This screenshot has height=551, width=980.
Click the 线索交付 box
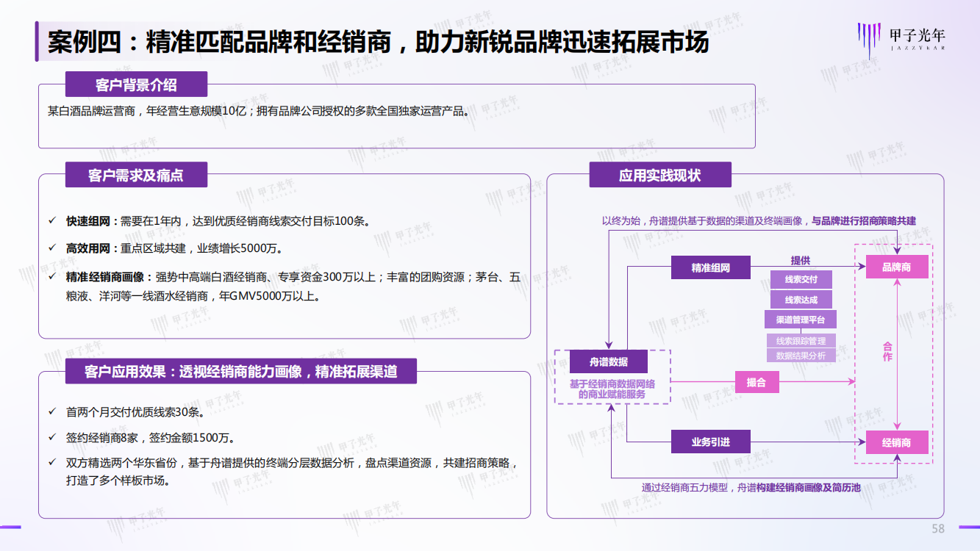(801, 280)
